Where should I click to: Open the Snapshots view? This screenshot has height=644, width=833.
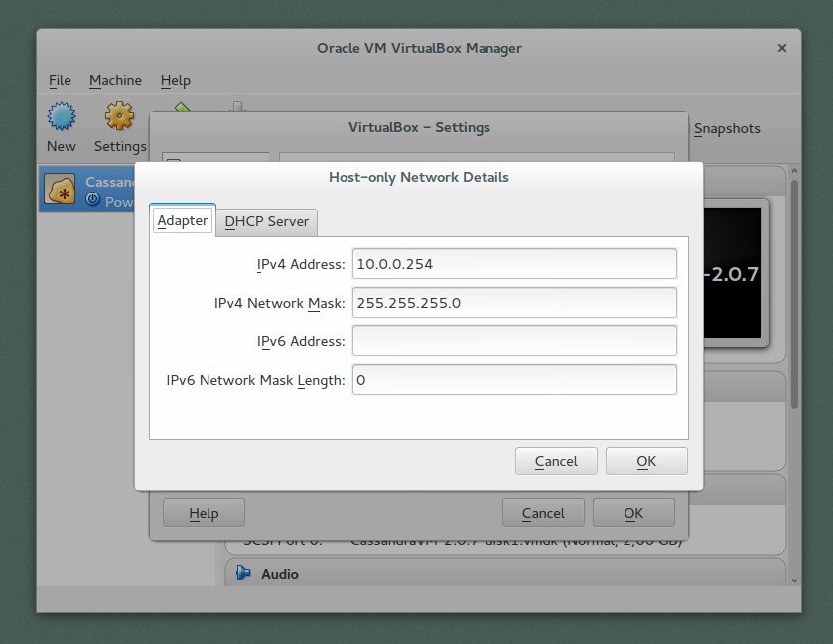point(726,128)
